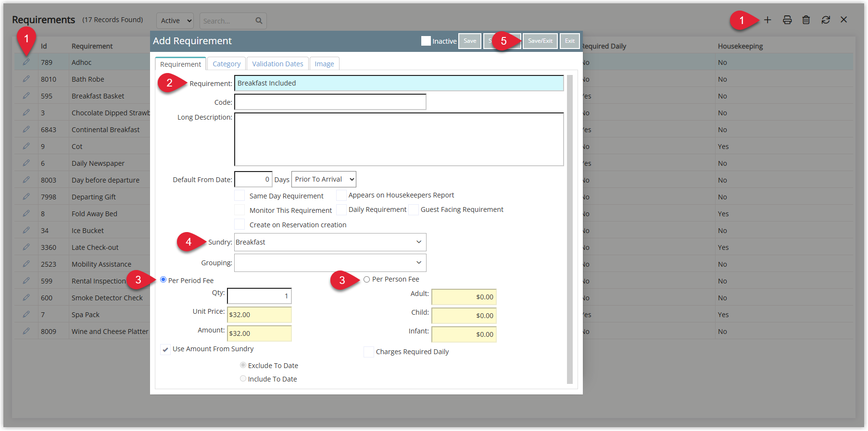Viewport: 868px width, 431px height.
Task: Edit the Rental Inspection requirement
Action: click(x=26, y=281)
